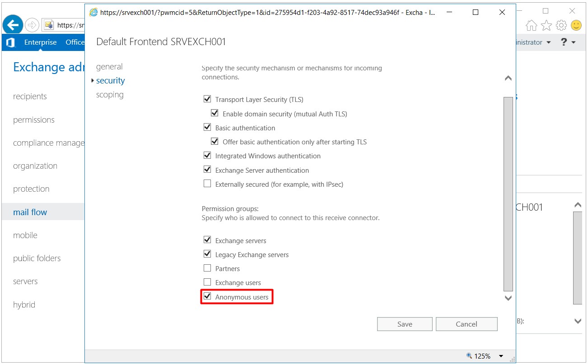Uncheck Basic authentication

coord(207,127)
